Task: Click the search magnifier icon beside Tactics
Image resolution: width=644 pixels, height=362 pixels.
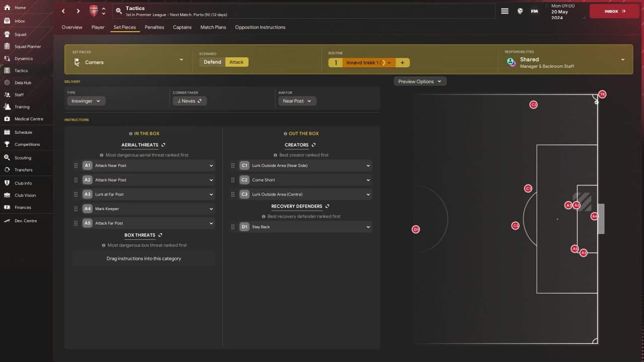Action: pos(118,11)
